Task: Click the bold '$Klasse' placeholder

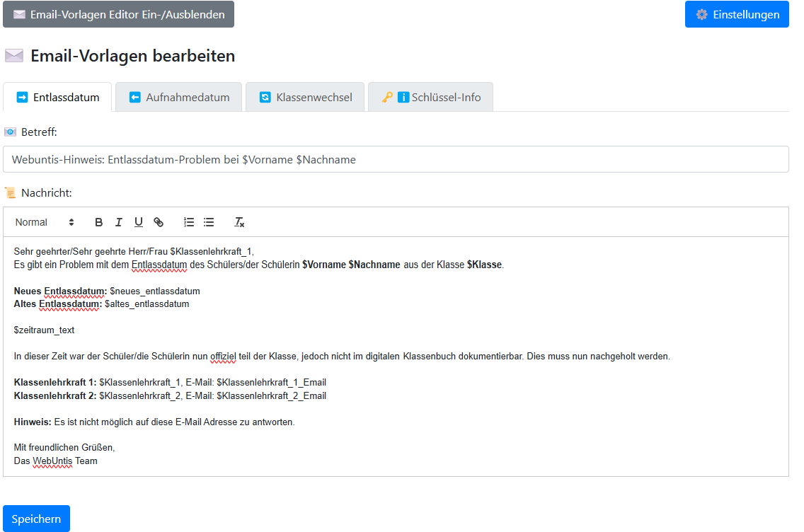Action: tap(484, 265)
